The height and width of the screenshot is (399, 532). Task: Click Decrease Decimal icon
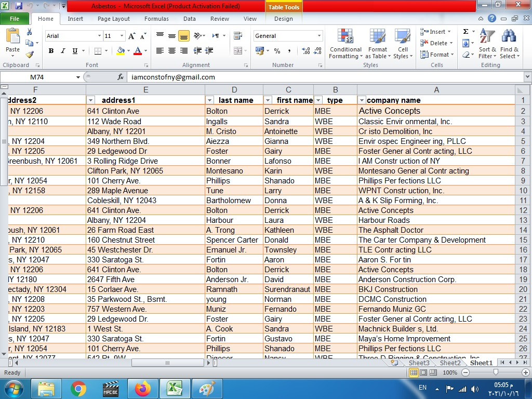[x=317, y=51]
